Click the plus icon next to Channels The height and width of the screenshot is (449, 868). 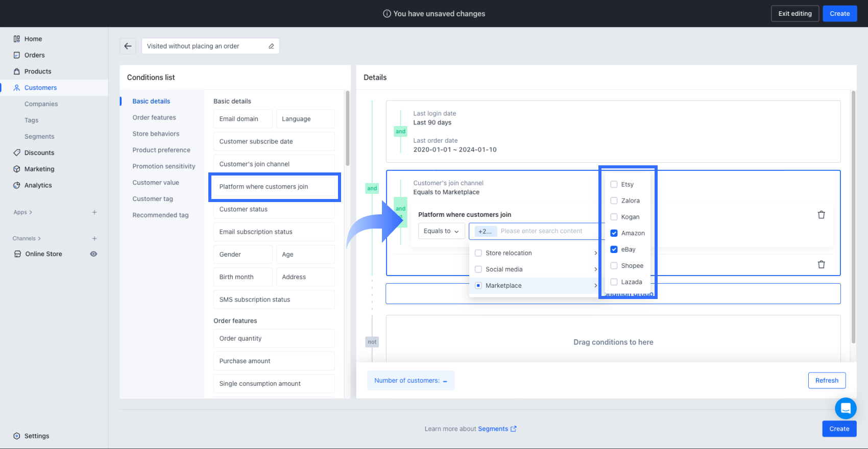click(94, 238)
